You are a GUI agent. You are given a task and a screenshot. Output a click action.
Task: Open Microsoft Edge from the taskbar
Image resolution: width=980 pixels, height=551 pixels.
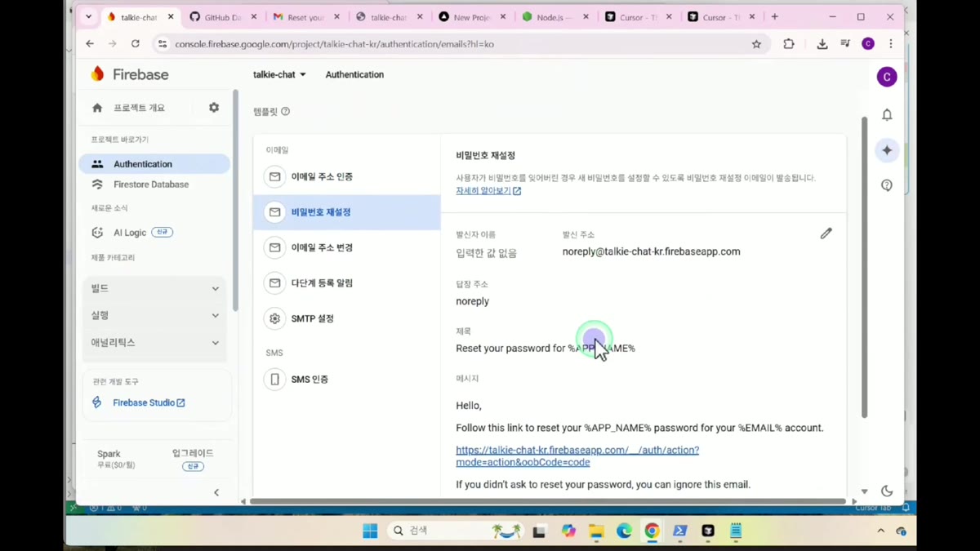coord(624,531)
